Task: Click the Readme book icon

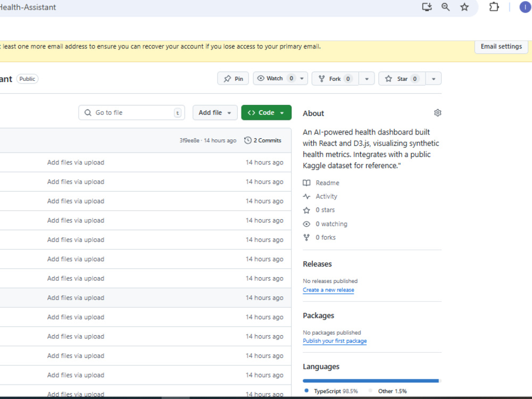Action: click(x=306, y=183)
